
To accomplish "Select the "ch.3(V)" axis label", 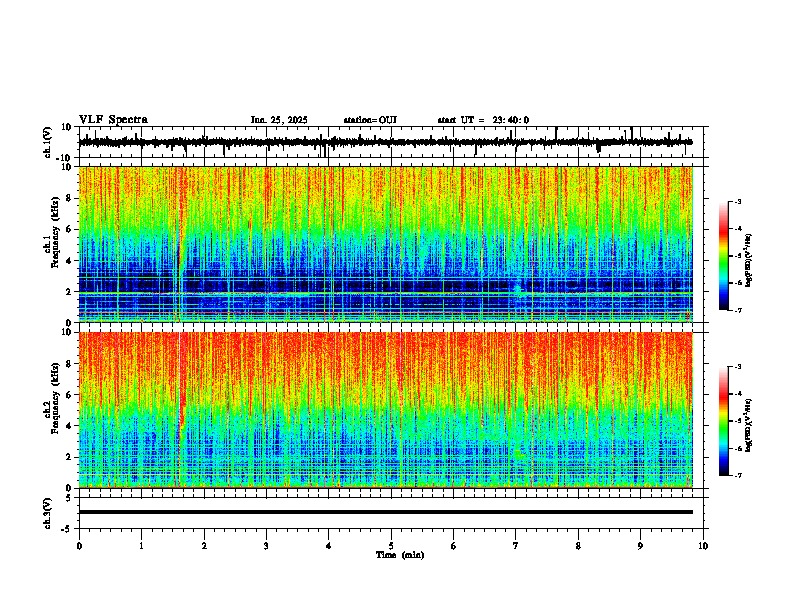I will point(48,513).
